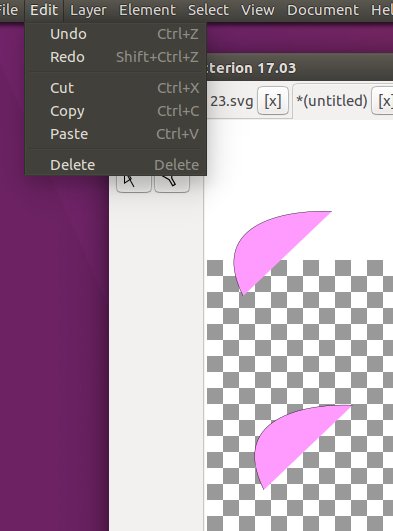
Task: Open the Element menu
Action: 147,10
